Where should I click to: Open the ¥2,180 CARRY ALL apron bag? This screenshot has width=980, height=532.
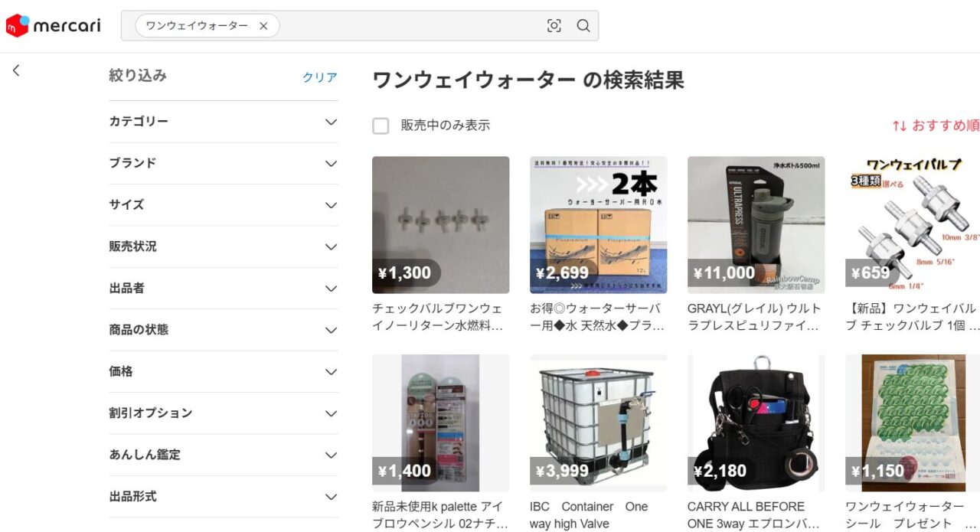coord(756,423)
